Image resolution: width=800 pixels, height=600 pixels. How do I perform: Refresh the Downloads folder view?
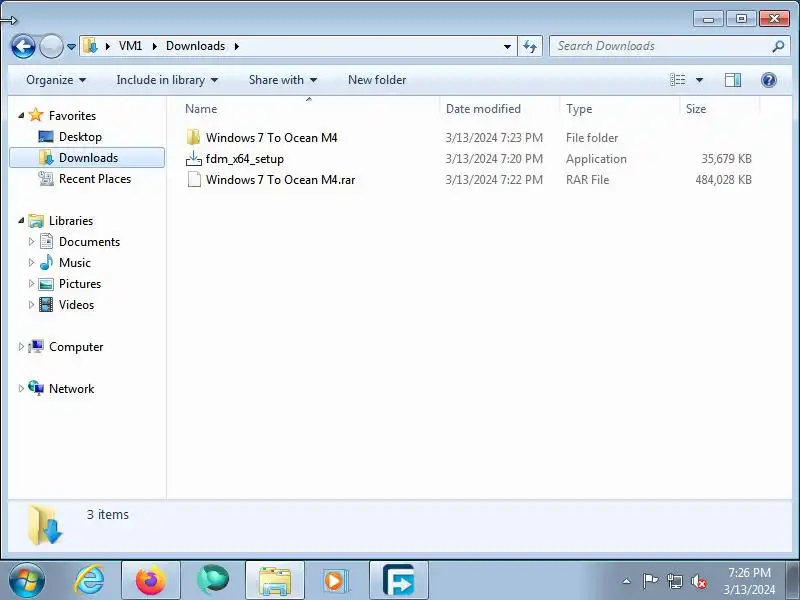pos(530,46)
